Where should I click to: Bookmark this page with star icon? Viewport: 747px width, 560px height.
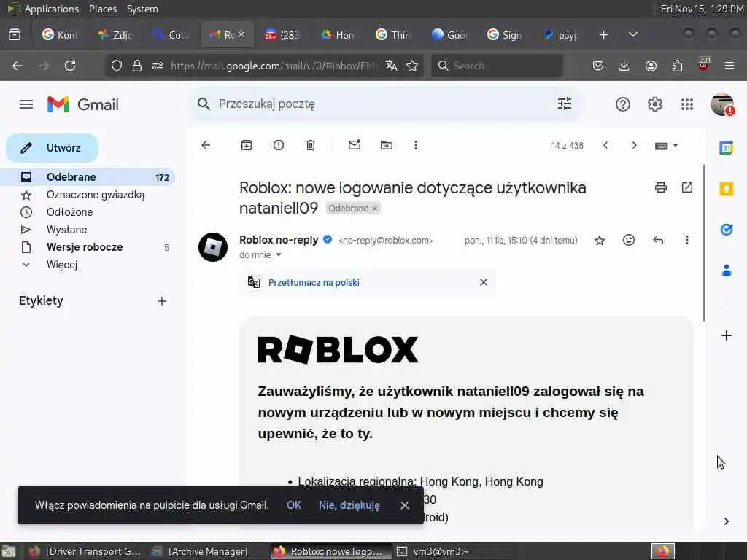(412, 66)
